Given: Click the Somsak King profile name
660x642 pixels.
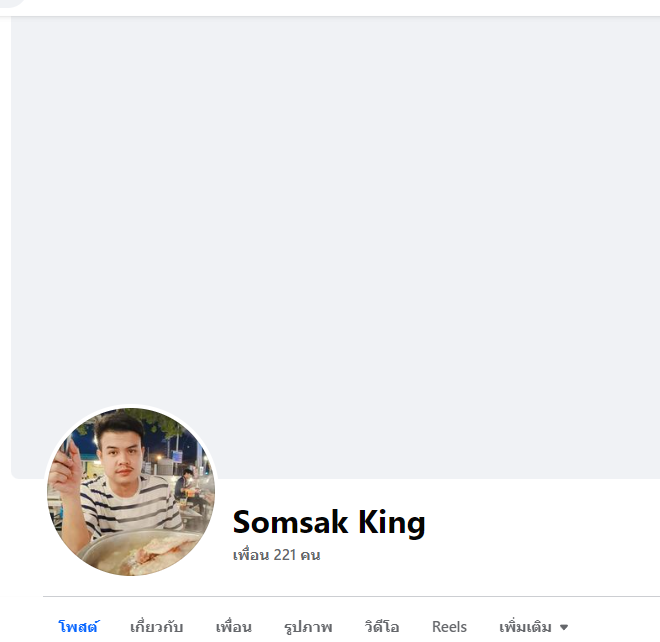Looking at the screenshot, I should coord(329,522).
